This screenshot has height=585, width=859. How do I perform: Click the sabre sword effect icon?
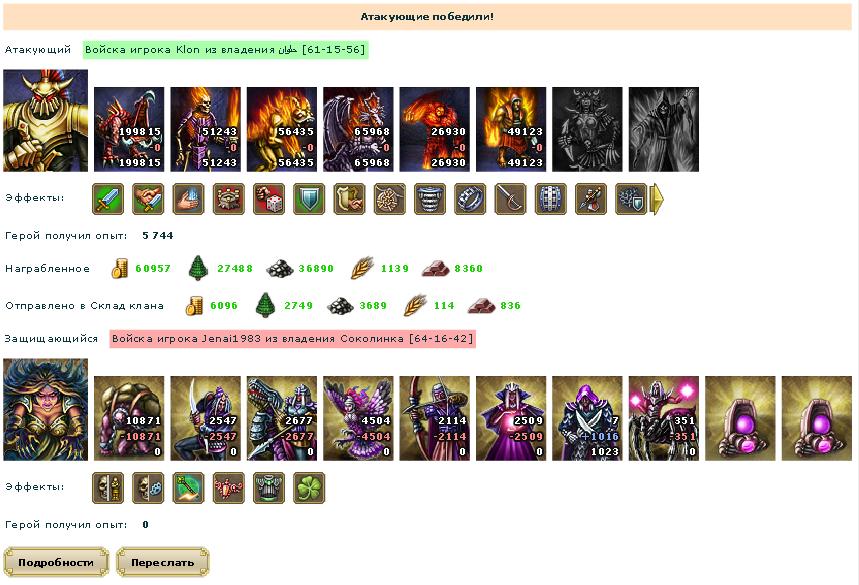pos(510,199)
